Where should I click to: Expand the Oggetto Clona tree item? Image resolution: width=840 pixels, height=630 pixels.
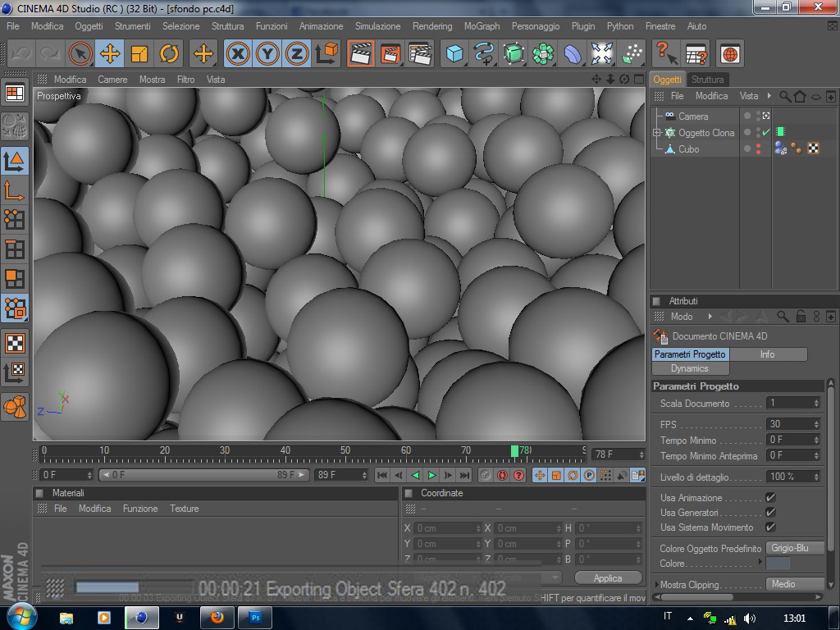coord(657,133)
